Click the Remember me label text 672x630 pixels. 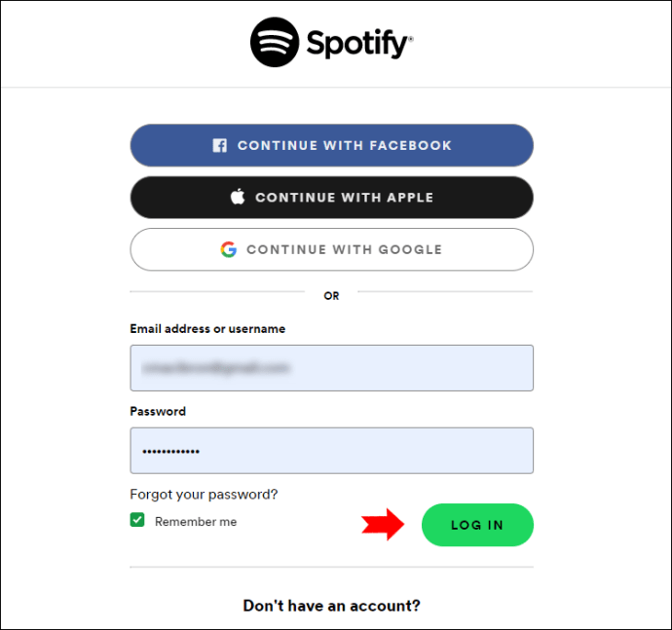point(196,522)
